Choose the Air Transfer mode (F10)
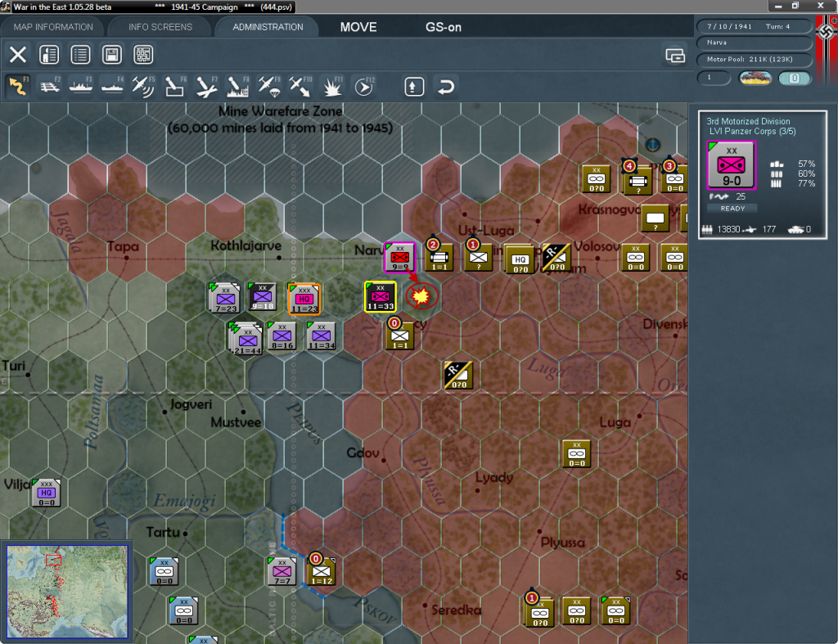 click(300, 87)
